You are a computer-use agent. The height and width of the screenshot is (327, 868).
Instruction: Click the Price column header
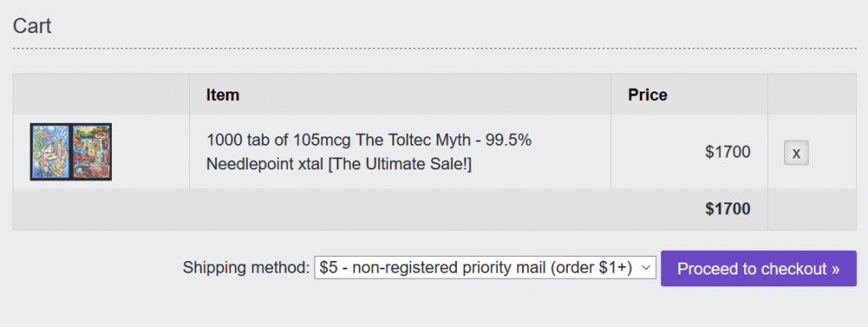(x=648, y=95)
